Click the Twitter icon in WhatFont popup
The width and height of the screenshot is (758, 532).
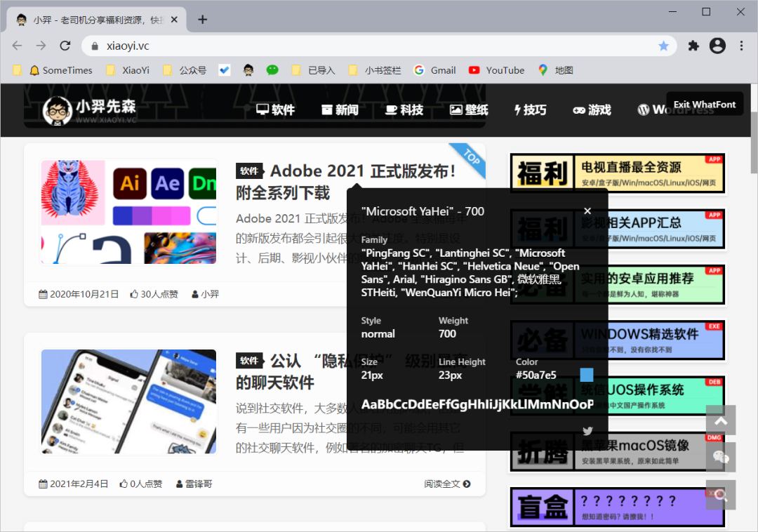[587, 431]
